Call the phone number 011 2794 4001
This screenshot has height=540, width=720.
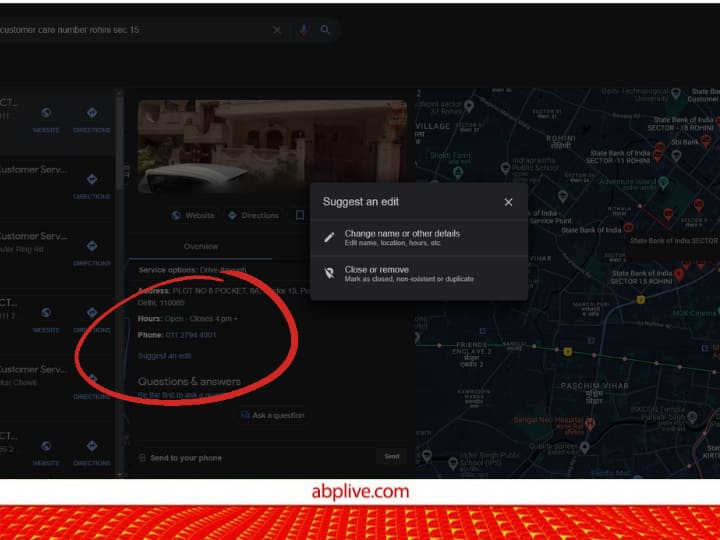pos(191,335)
